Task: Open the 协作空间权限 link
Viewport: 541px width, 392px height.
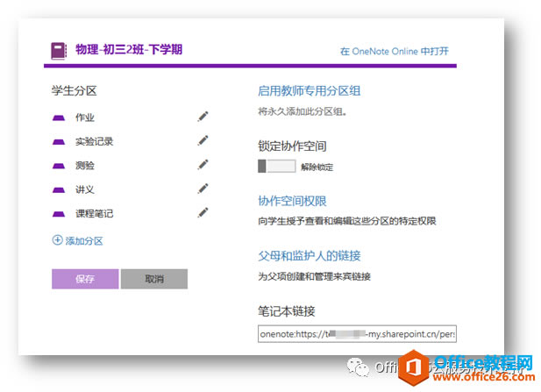Action: tap(292, 201)
